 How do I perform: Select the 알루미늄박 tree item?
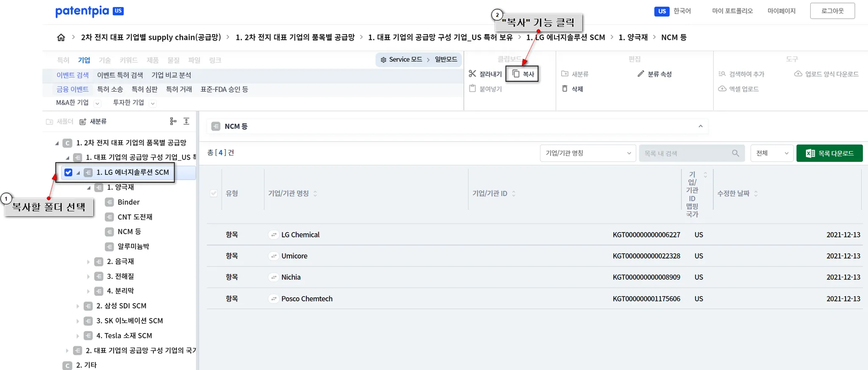coord(133,247)
